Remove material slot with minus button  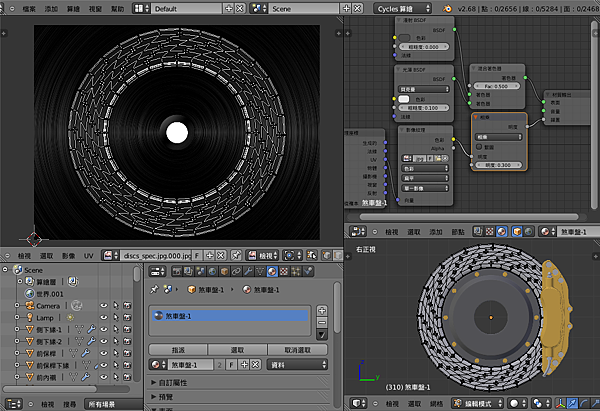(322, 323)
